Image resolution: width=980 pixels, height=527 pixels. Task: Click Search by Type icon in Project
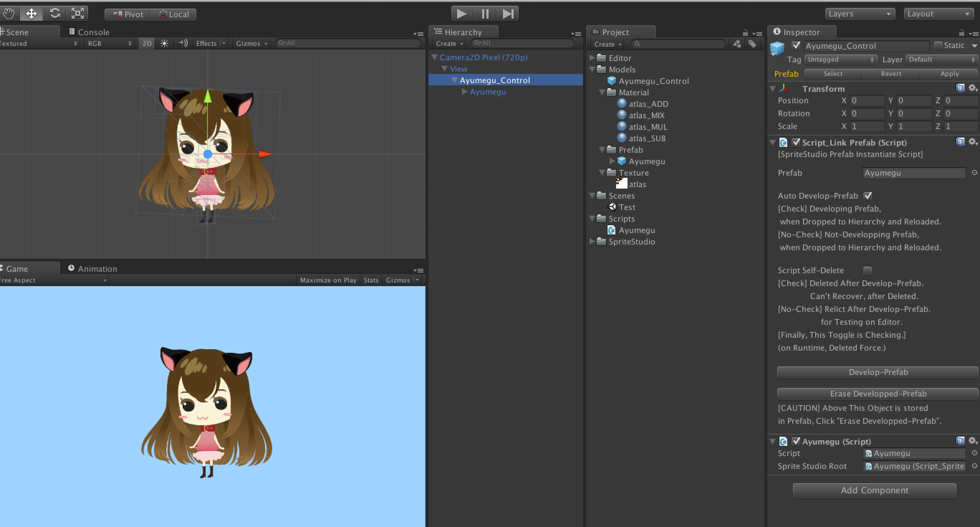click(737, 44)
